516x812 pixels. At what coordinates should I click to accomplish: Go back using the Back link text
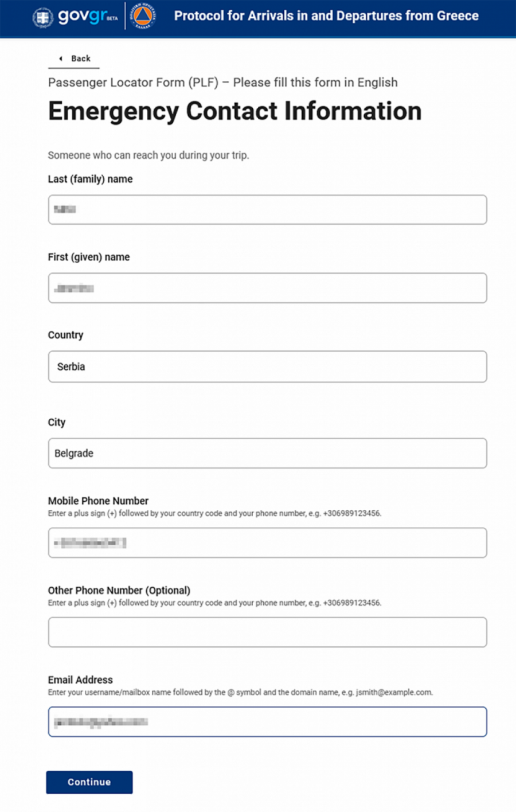tap(81, 58)
